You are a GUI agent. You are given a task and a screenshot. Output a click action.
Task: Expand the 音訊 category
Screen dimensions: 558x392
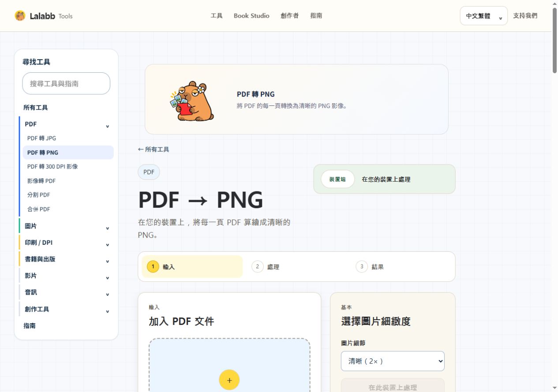(66, 292)
